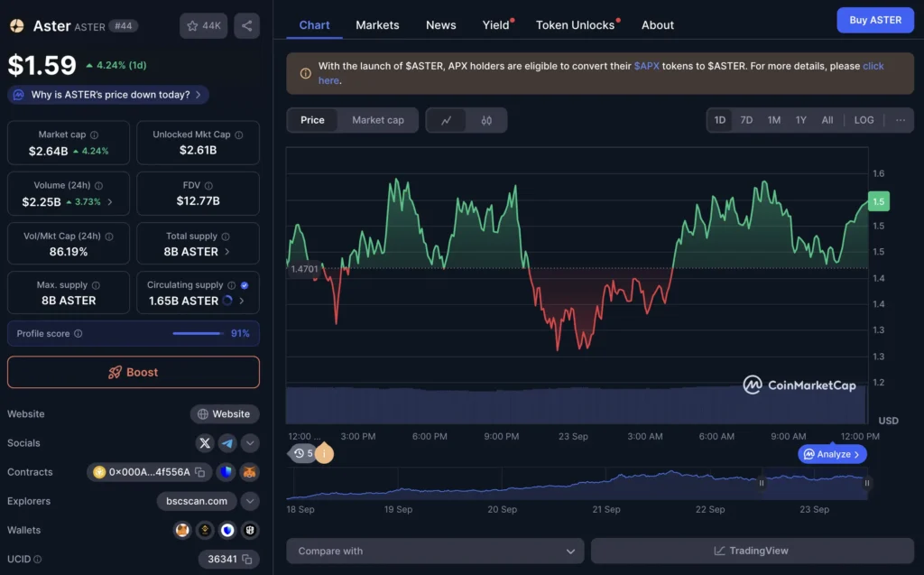Switch chart to Market cap view
Screen dimensions: 924x575
coord(378,120)
